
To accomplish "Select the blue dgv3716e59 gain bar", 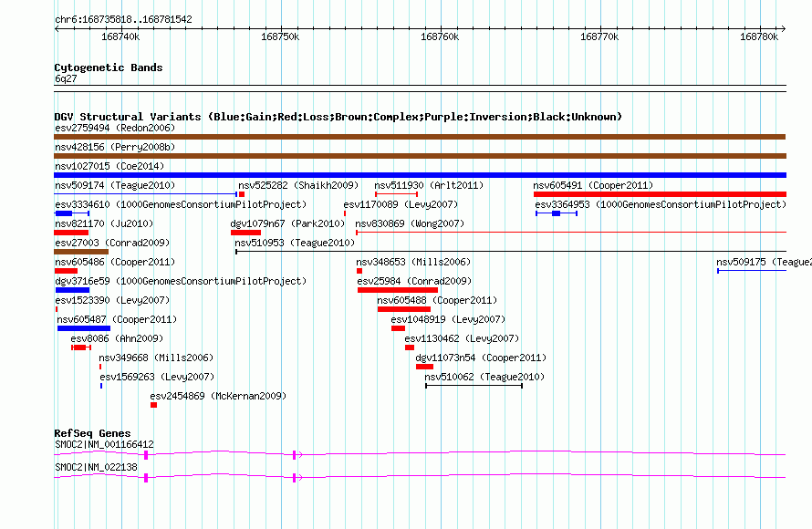I will [x=72, y=290].
